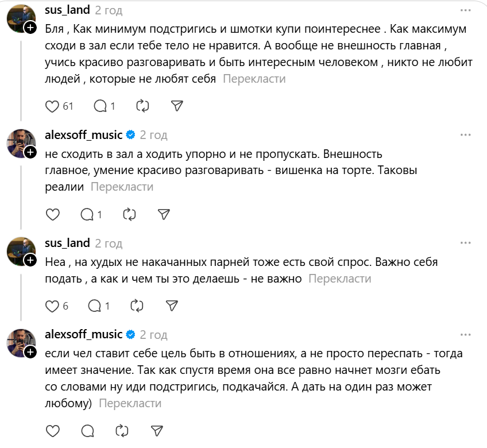Translate the last alexsoff_music comment
This screenshot has height=448, width=487.
click(x=130, y=403)
